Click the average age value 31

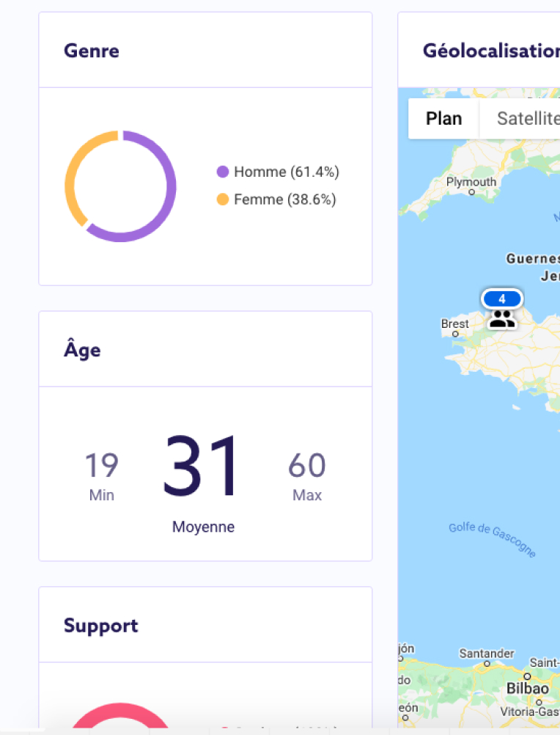(x=202, y=467)
